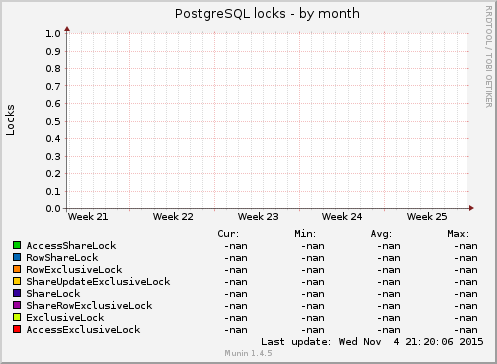497x364 pixels.
Task: Click the Week 24 x-axis label
Action: [342, 217]
